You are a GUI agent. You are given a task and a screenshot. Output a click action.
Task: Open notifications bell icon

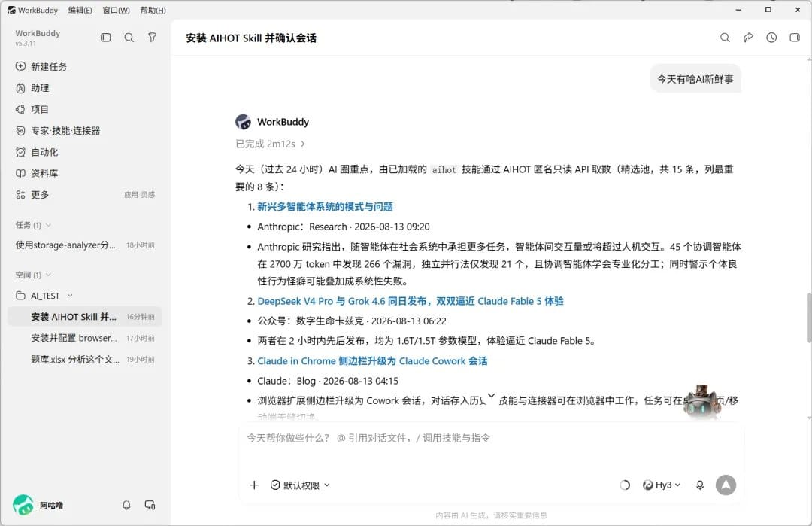[126, 505]
